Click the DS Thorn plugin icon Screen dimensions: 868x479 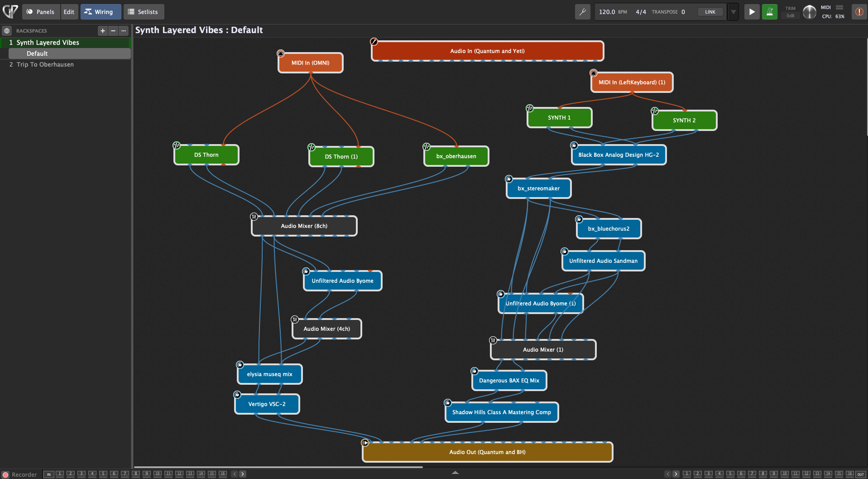point(177,145)
